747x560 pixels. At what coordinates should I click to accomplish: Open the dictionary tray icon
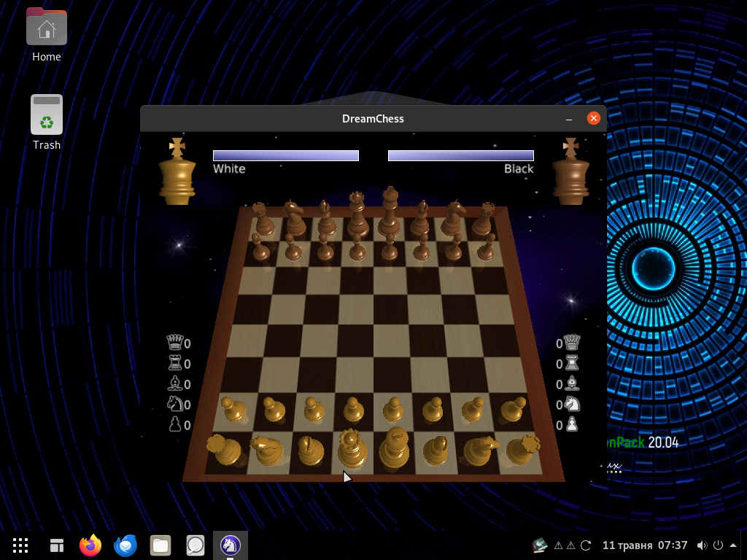[x=539, y=545]
